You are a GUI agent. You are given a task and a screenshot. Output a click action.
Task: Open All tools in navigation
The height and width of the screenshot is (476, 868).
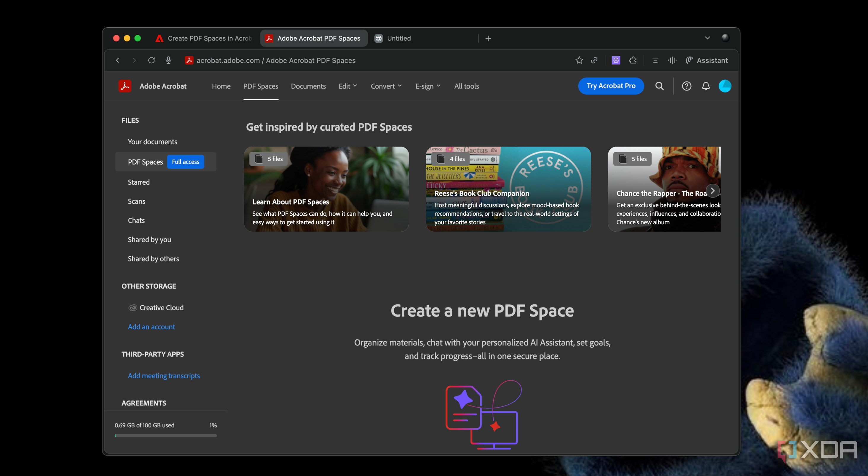point(466,86)
